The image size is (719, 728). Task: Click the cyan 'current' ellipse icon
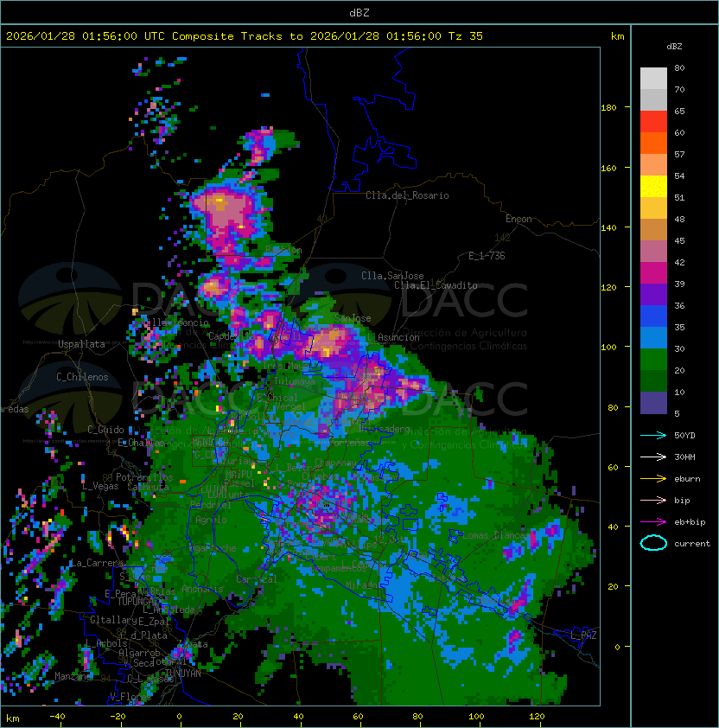(653, 543)
